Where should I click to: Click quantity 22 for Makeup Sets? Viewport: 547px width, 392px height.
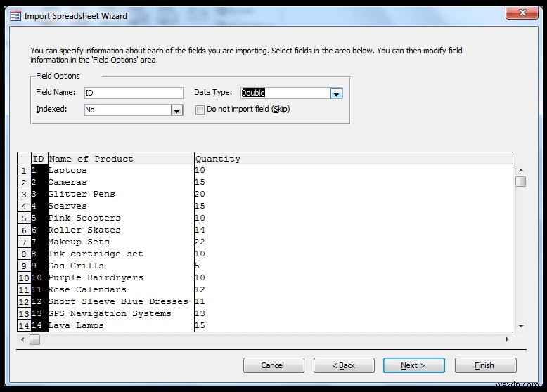point(354,242)
